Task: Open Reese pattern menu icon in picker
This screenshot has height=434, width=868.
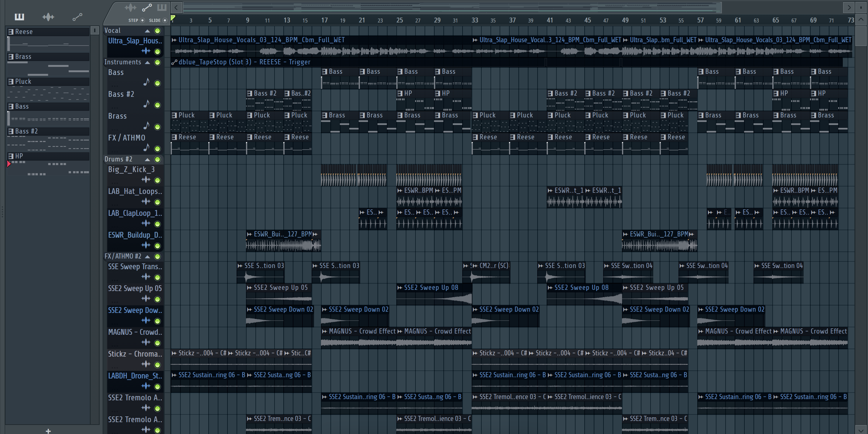Action: [x=10, y=32]
